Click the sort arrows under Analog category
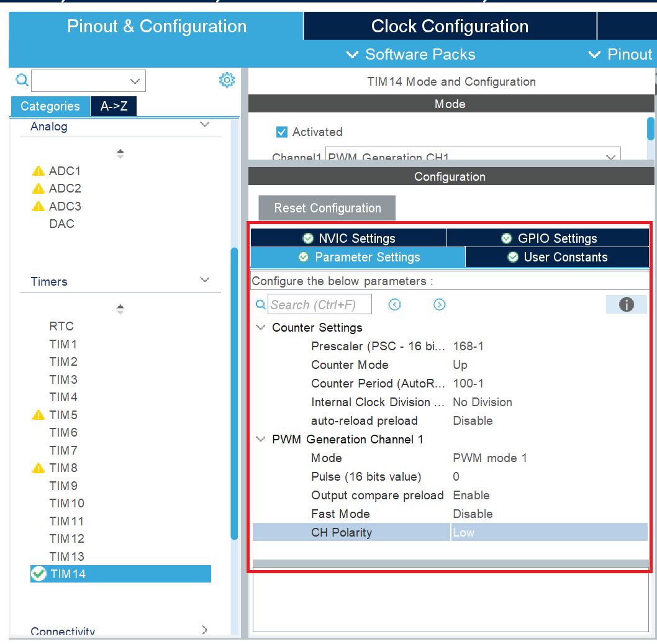The width and height of the screenshot is (657, 644). 120,154
